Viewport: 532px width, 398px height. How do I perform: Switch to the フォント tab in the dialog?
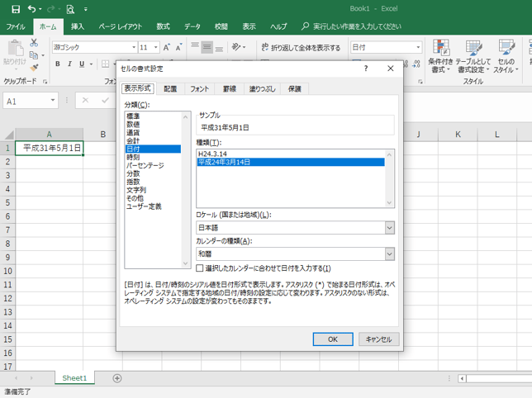(x=199, y=88)
